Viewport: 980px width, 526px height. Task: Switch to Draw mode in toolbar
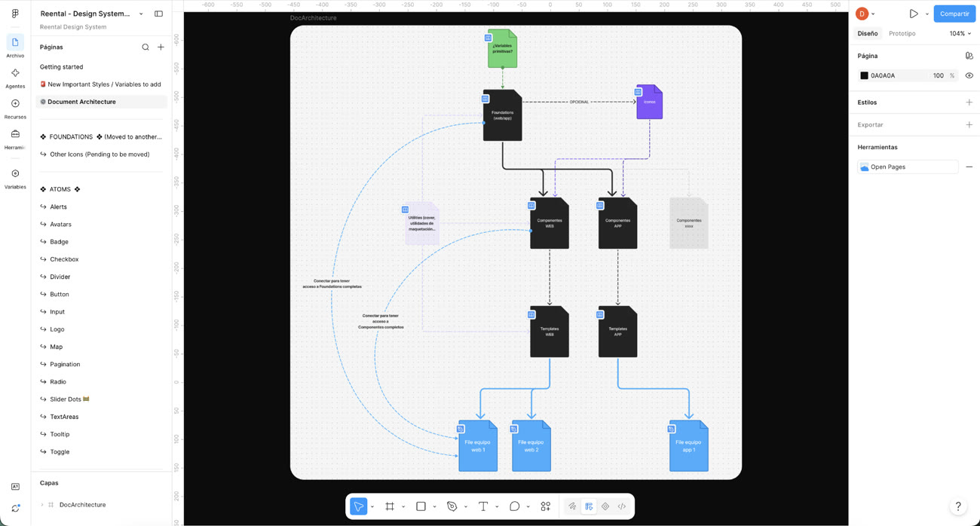click(572, 506)
